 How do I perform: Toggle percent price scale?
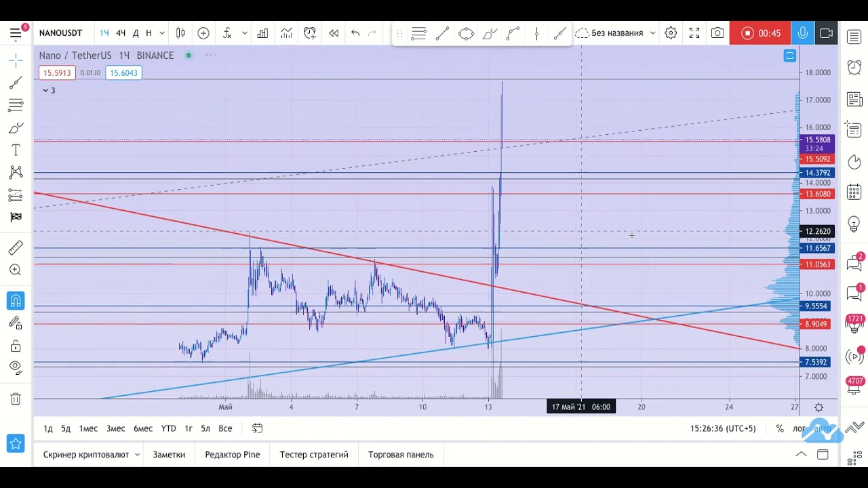[780, 428]
